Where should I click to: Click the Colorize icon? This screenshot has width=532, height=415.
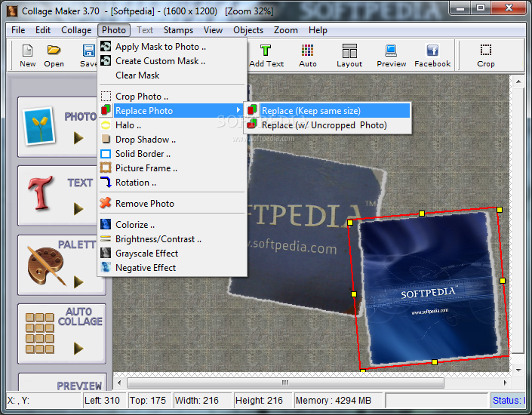106,224
